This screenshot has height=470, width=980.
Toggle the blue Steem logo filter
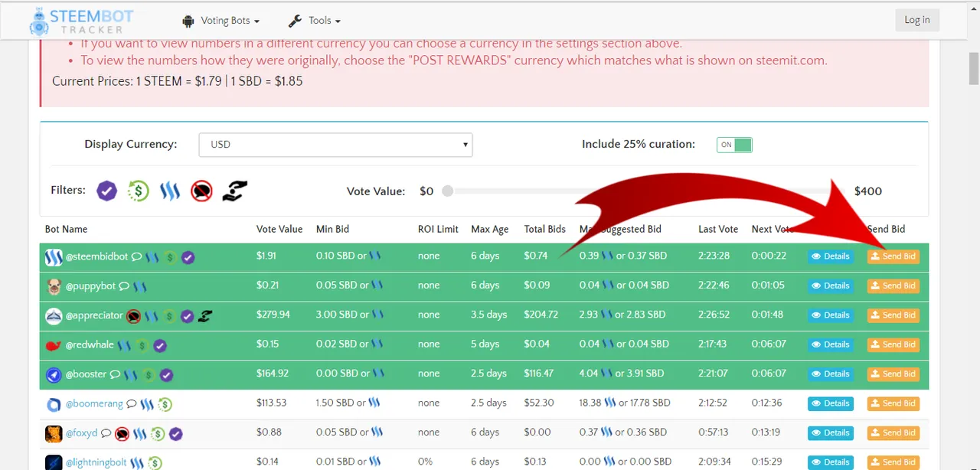point(170,191)
